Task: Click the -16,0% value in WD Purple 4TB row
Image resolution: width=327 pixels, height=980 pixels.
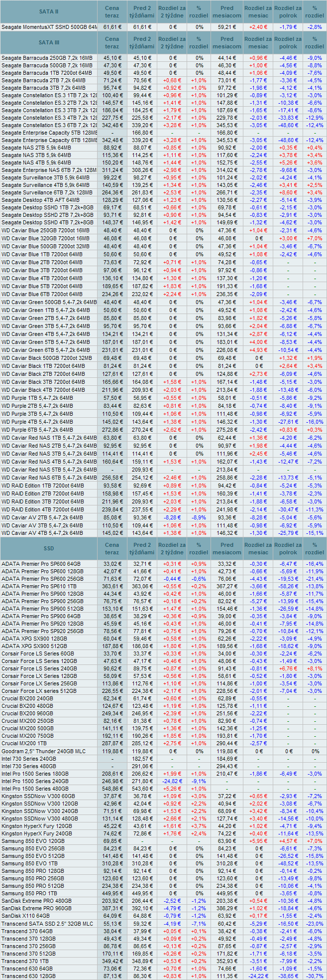Action: click(x=315, y=422)
